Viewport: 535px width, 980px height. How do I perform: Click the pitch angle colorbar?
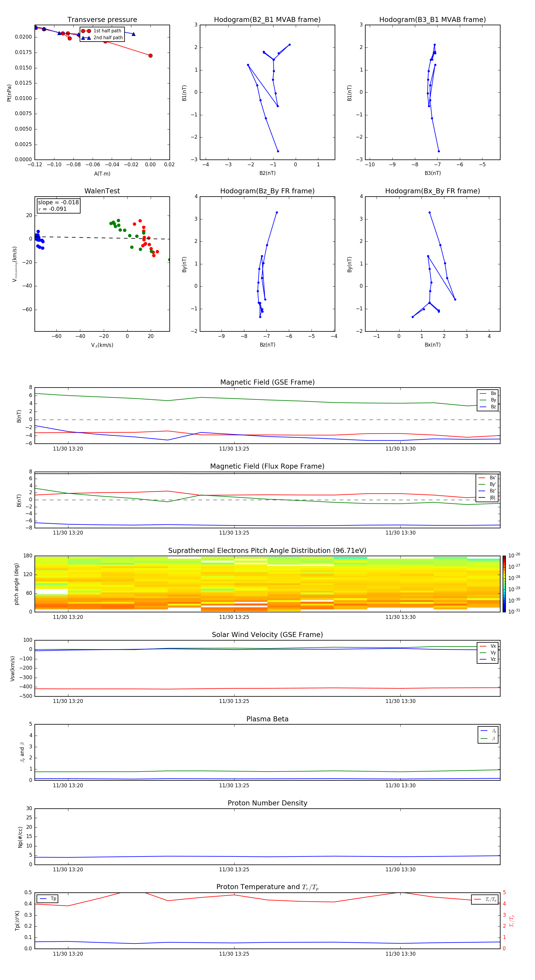(x=504, y=584)
